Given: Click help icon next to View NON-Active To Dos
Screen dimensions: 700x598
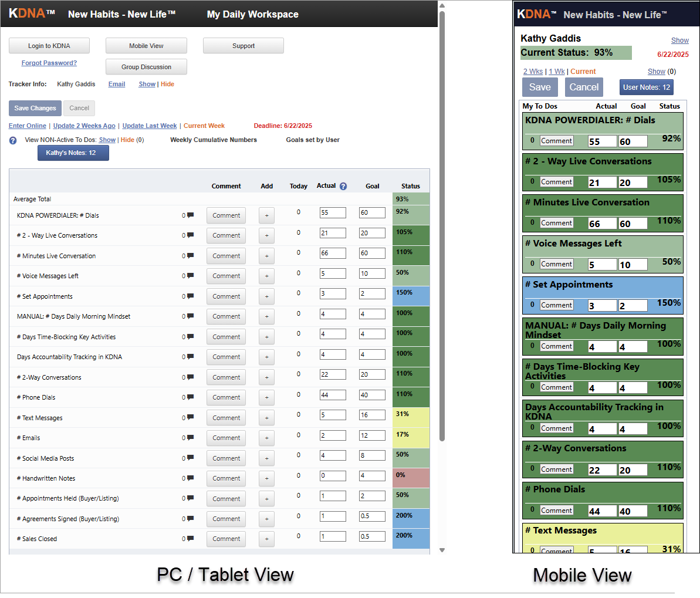Looking at the screenshot, I should point(13,141).
